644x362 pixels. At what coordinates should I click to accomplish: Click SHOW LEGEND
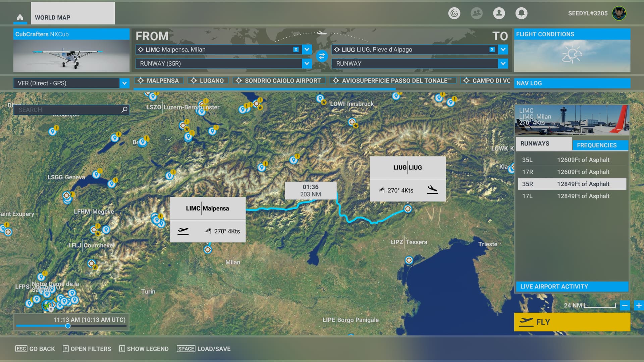point(144,349)
